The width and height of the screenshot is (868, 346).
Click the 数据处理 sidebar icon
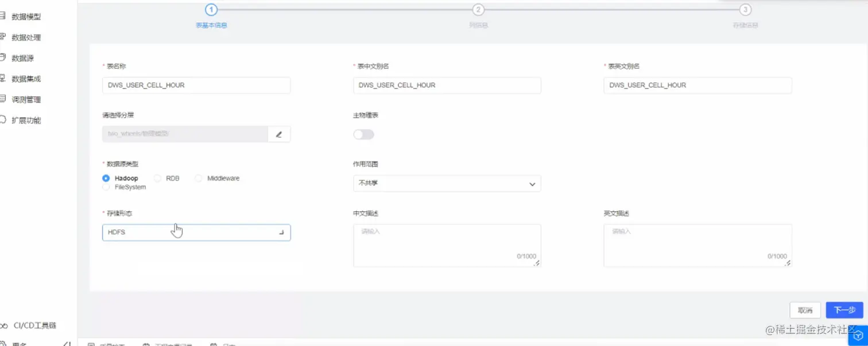pos(3,37)
